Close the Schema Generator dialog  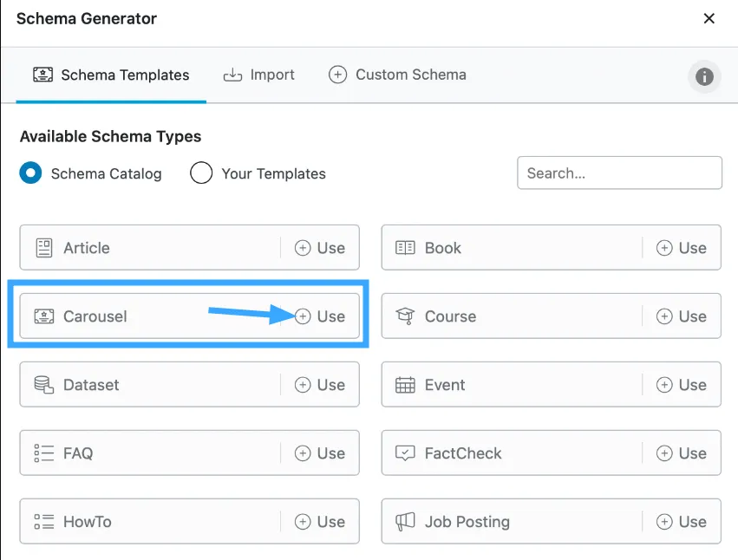tap(709, 18)
